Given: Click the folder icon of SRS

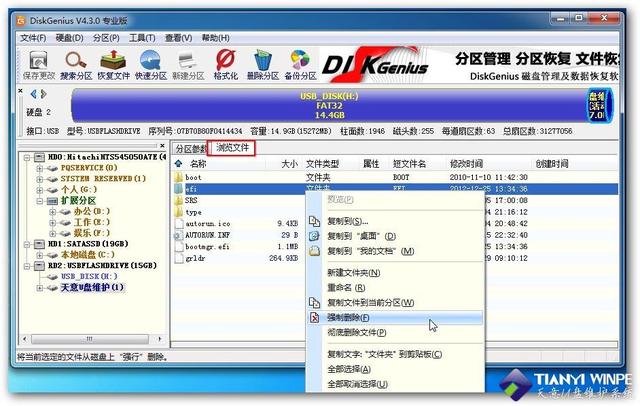Looking at the screenshot, I should tap(178, 200).
